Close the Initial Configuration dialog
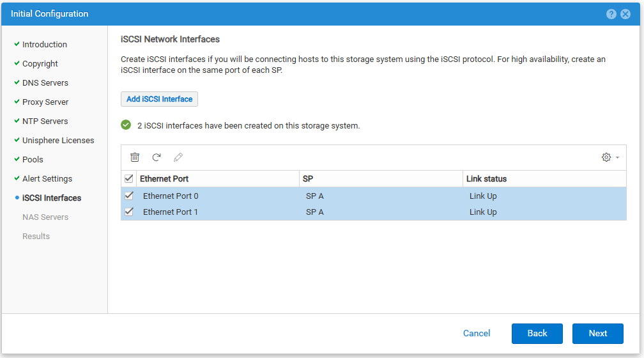This screenshot has width=644, height=358. [625, 14]
